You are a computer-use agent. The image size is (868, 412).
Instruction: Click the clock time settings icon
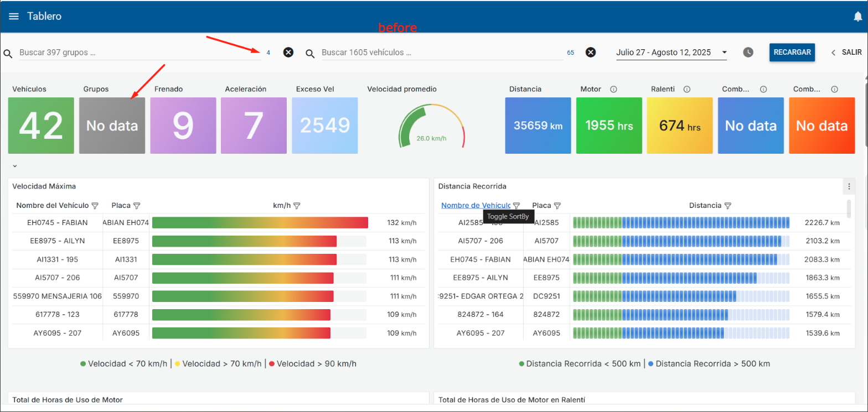tap(748, 53)
